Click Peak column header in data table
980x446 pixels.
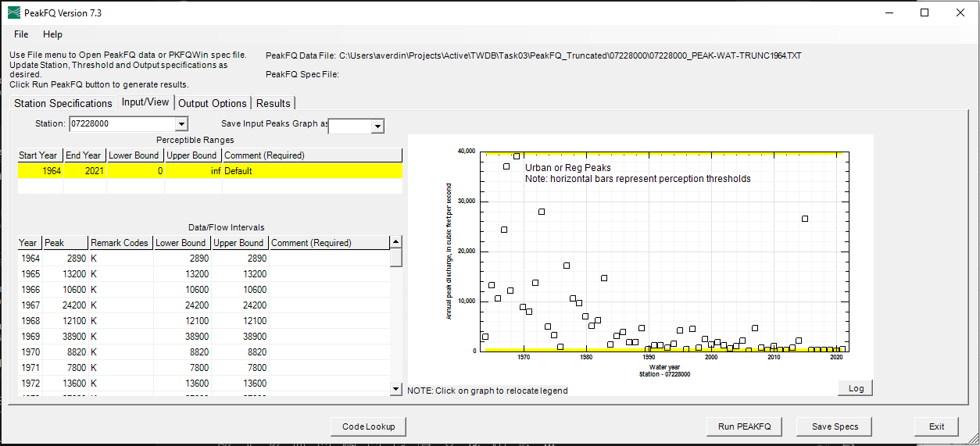[x=66, y=243]
